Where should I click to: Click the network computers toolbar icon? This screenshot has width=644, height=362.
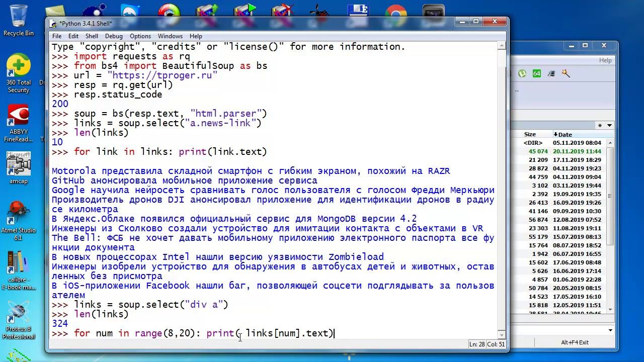[551, 73]
